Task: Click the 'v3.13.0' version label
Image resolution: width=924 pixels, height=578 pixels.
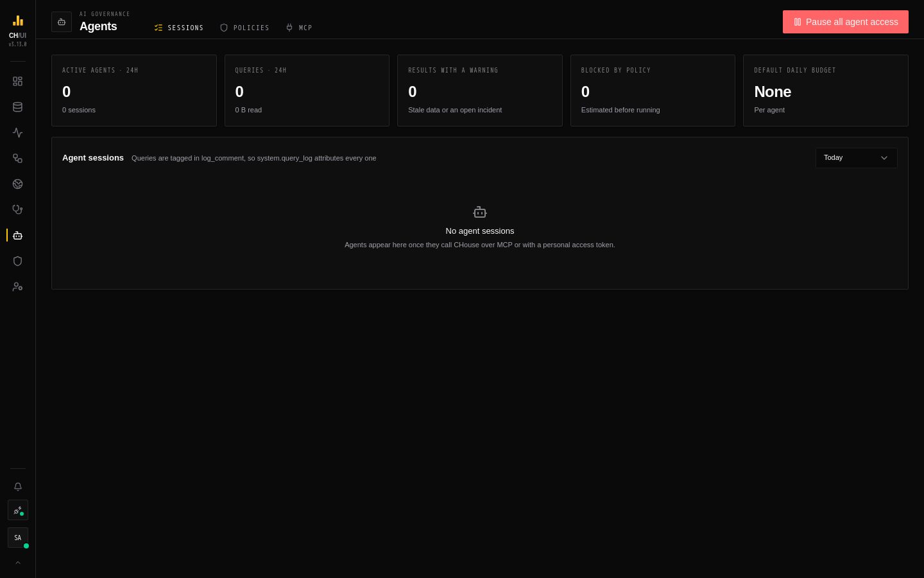Action: tap(18, 44)
